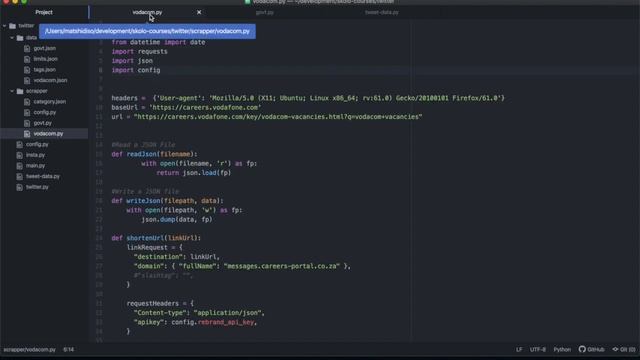Open insta.py in the tree
This screenshot has height=360, width=640.
(36, 155)
